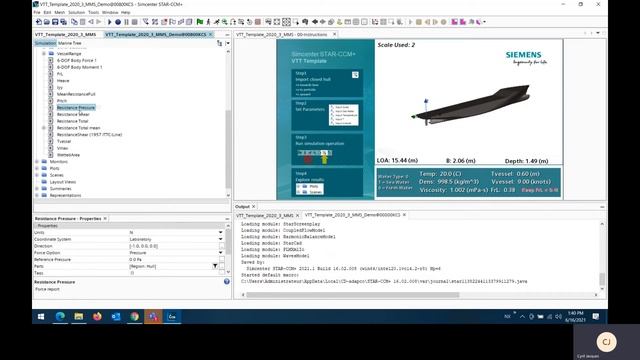Click the Stop solver square icon
640x360 pixels.
pyautogui.click(x=134, y=22)
